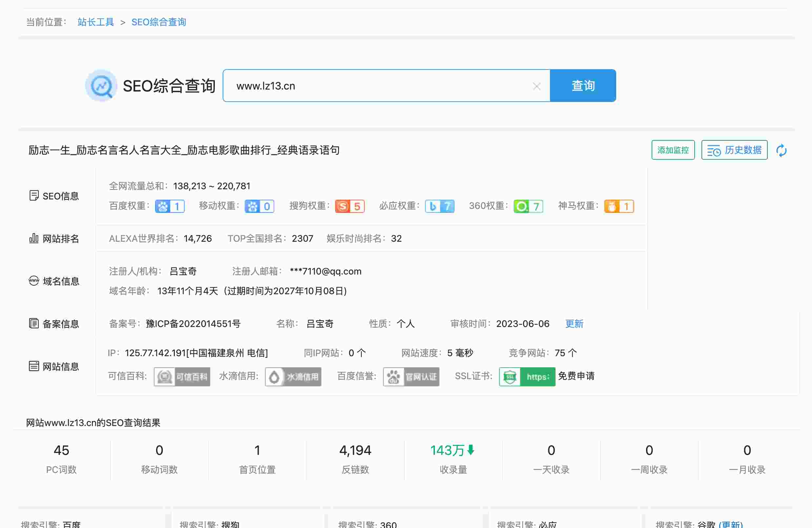The image size is (812, 528).
Task: Click the 网站信息 list icon
Action: 34,366
